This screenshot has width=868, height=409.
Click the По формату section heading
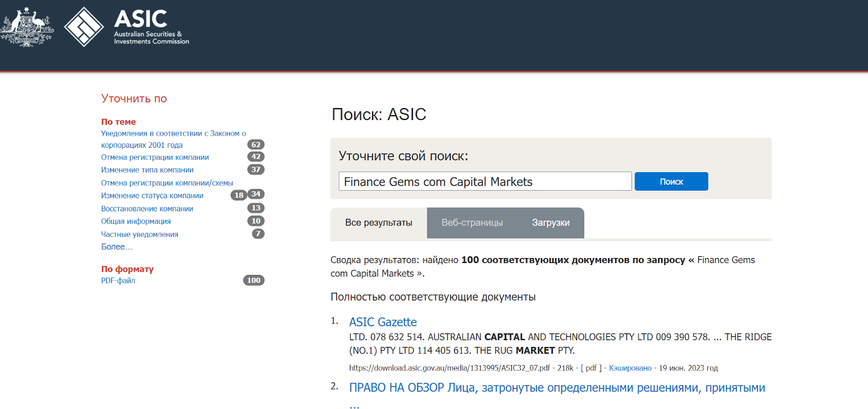pyautogui.click(x=127, y=269)
